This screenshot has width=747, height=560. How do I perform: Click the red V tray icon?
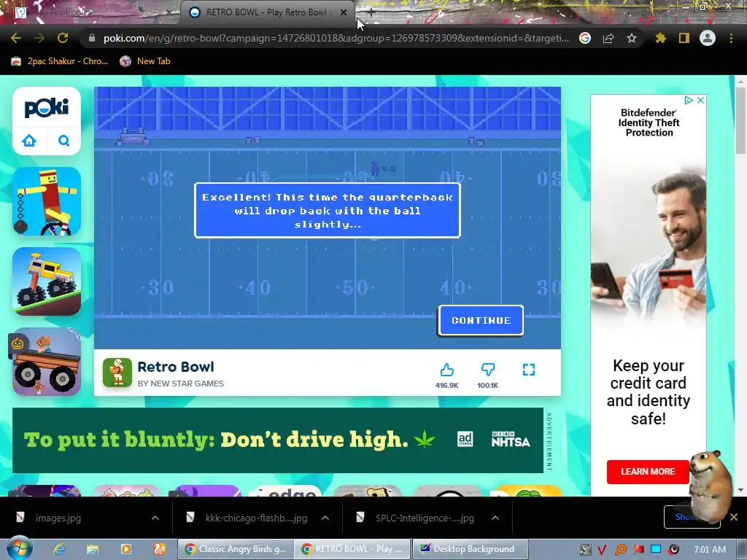click(602, 550)
